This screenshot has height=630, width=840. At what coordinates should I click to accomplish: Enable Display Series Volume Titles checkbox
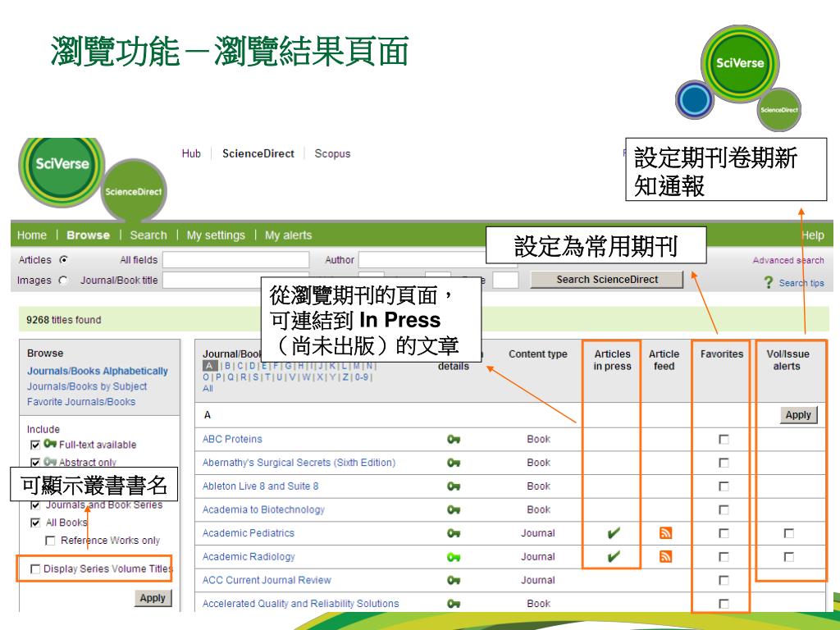(35, 569)
